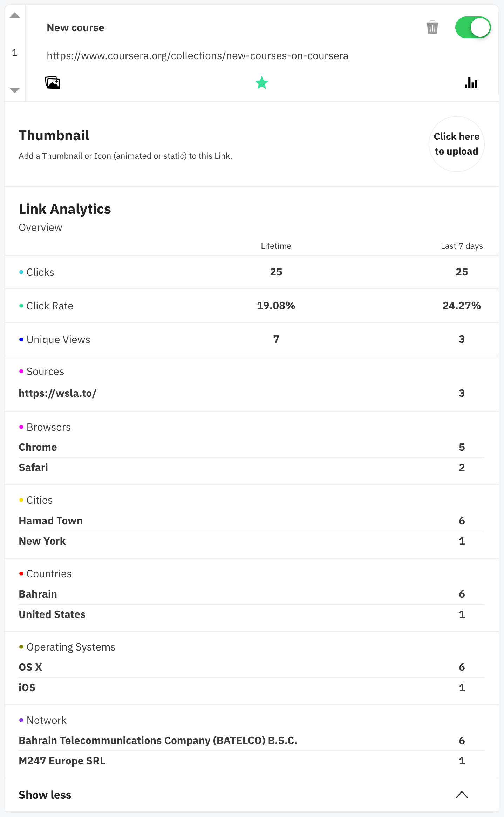
Task: Move link down with the down arrow
Action: click(15, 90)
